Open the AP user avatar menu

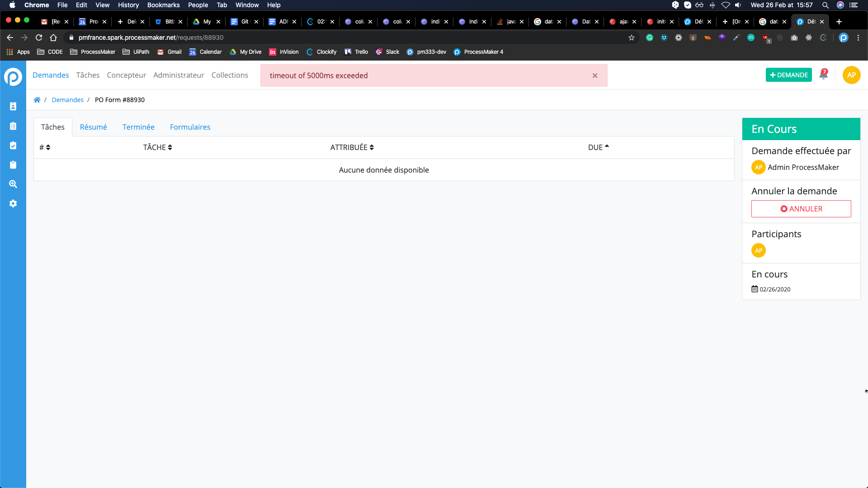pyautogui.click(x=851, y=75)
